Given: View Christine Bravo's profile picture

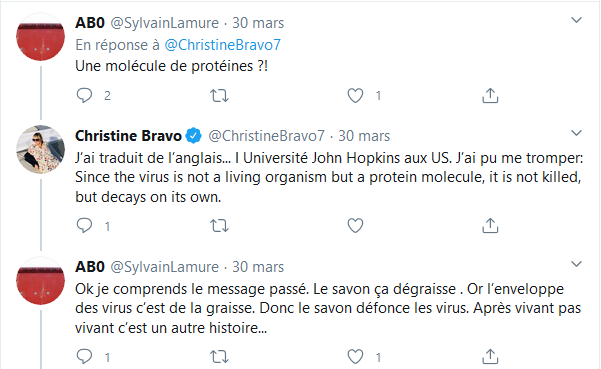Looking at the screenshot, I should point(40,149).
